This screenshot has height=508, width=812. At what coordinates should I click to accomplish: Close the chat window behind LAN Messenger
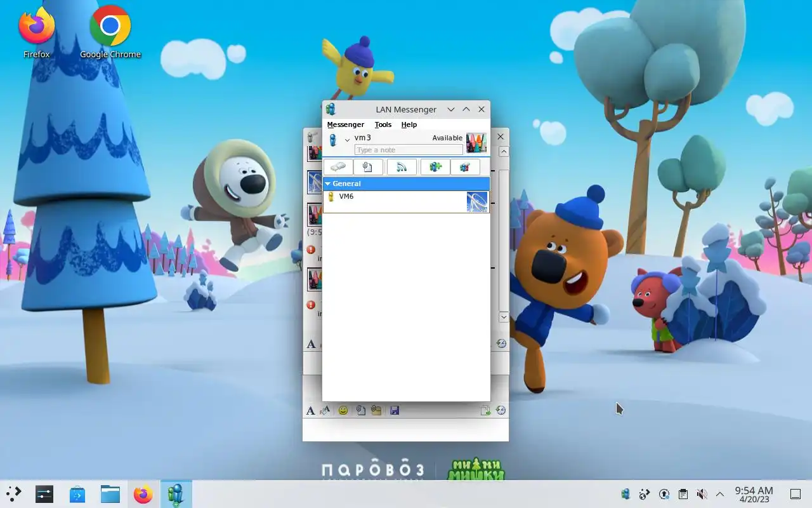click(x=501, y=137)
